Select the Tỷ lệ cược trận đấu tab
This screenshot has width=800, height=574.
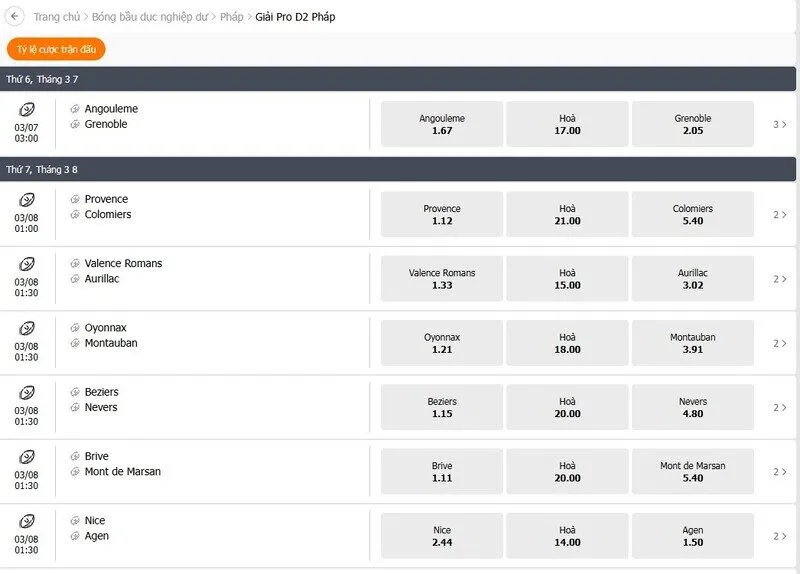coord(56,49)
